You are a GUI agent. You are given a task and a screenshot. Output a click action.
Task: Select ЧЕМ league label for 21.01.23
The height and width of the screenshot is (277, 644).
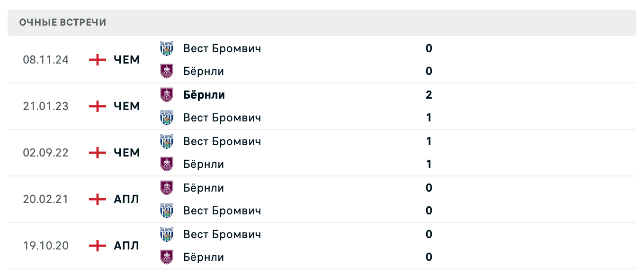pos(127,106)
